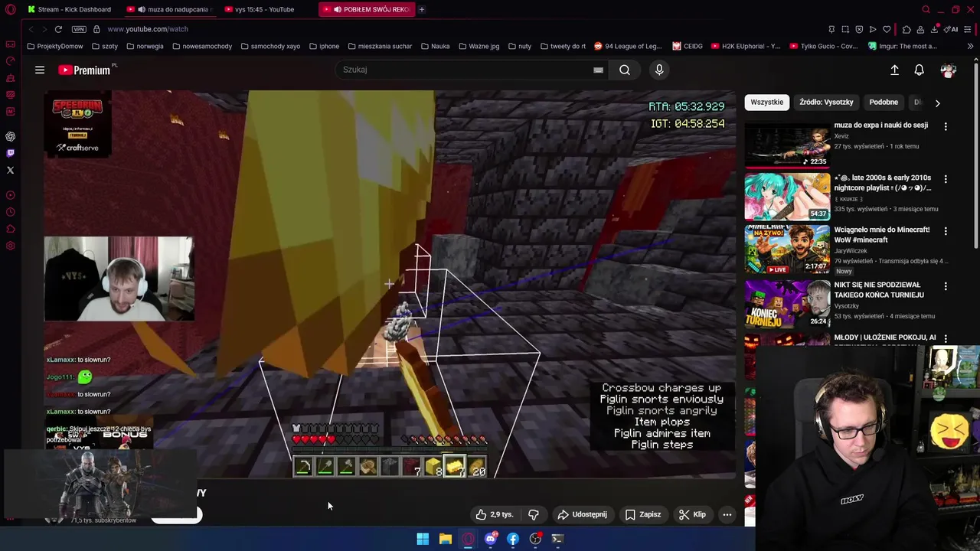Open ChatGPT in the sidebar
Viewport: 980px width, 551px height.
[10, 136]
